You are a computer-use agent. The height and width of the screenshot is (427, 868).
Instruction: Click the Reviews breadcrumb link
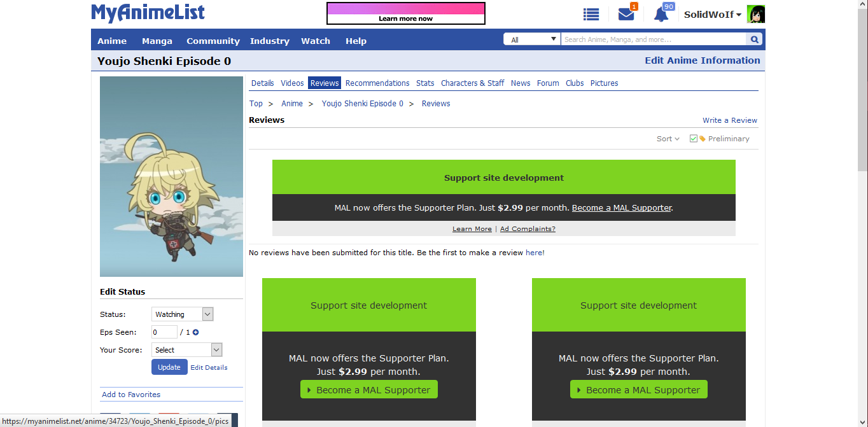(x=436, y=104)
